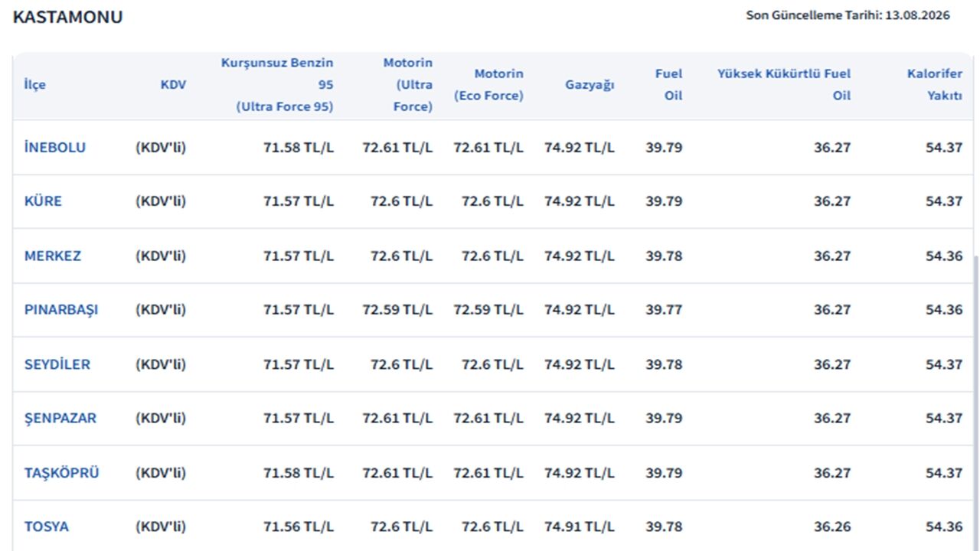Image resolution: width=980 pixels, height=551 pixels.
Task: Select PINARBAŞI's Gazyağı price
Action: [580, 310]
